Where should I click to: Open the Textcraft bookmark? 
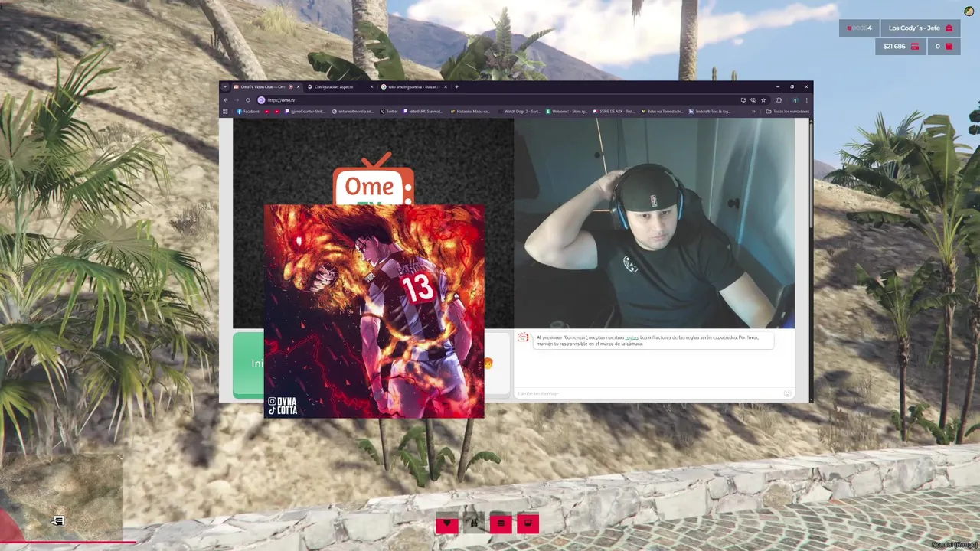tap(710, 112)
